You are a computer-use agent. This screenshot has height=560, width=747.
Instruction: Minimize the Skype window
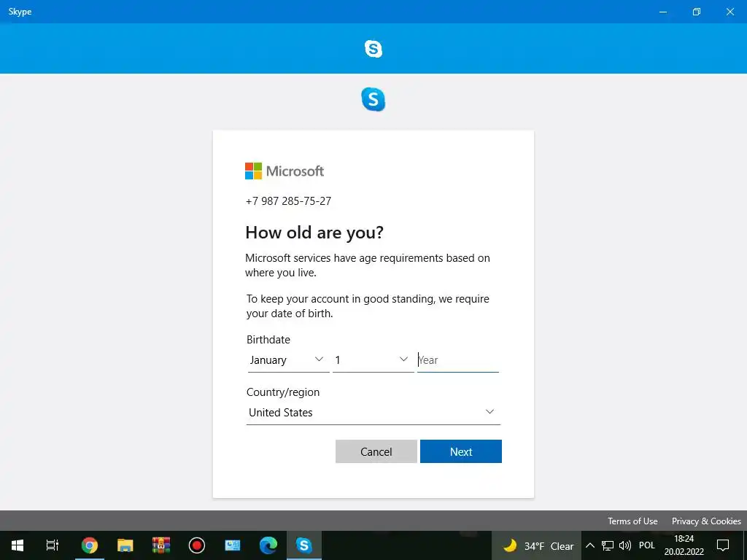tap(662, 12)
